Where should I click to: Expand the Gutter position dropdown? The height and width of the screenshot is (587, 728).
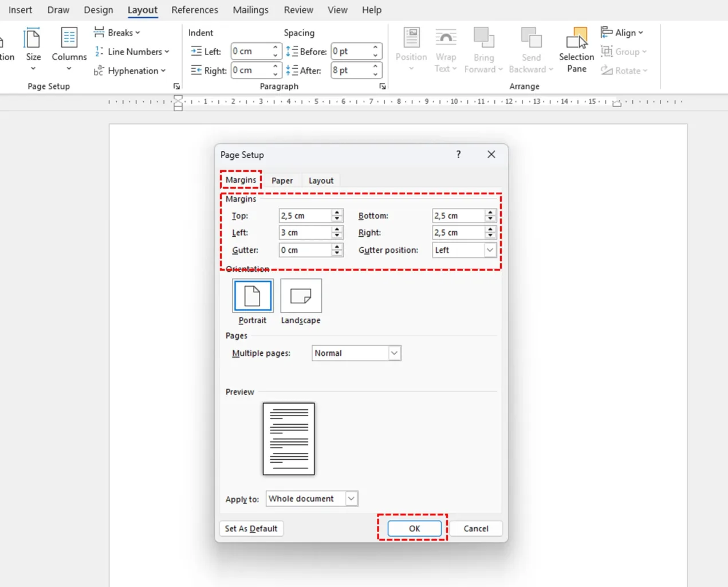point(490,250)
